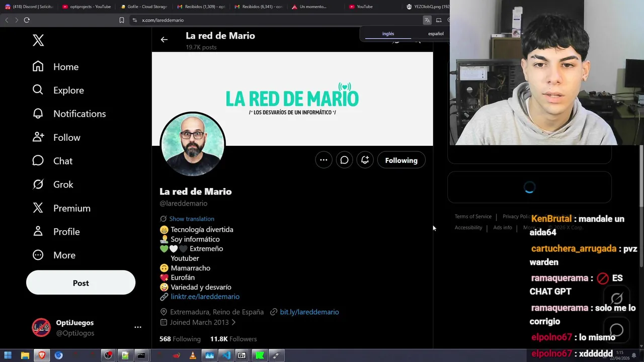Click the X logo in the sidebar

tap(38, 40)
